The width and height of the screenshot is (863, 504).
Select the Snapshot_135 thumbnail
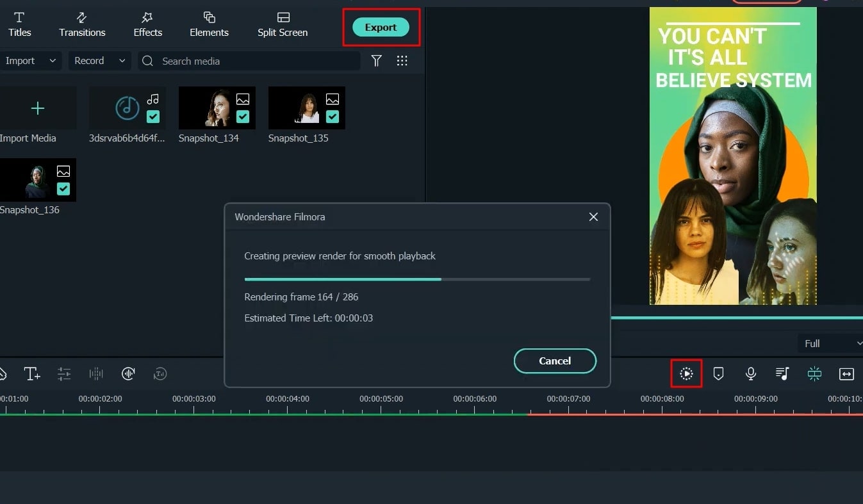(307, 108)
